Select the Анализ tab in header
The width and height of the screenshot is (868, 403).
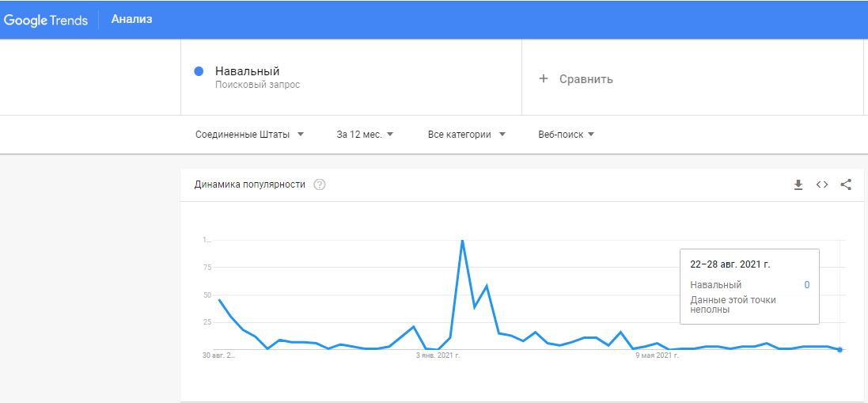pos(132,19)
